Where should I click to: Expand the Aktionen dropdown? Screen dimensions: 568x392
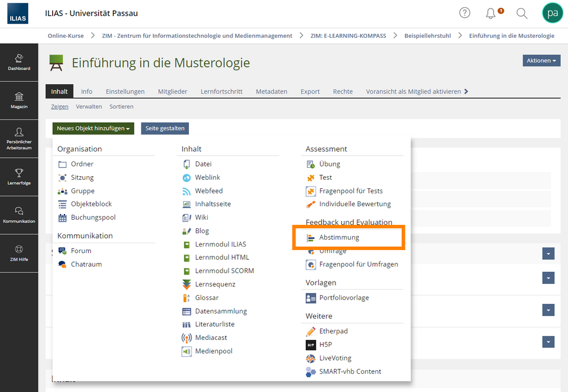[541, 61]
